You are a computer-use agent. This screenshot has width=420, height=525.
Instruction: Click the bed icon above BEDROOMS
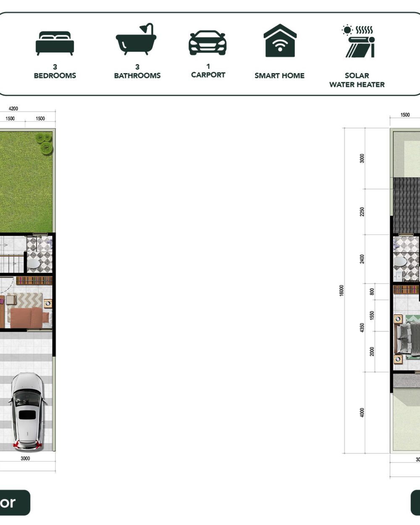point(55,43)
